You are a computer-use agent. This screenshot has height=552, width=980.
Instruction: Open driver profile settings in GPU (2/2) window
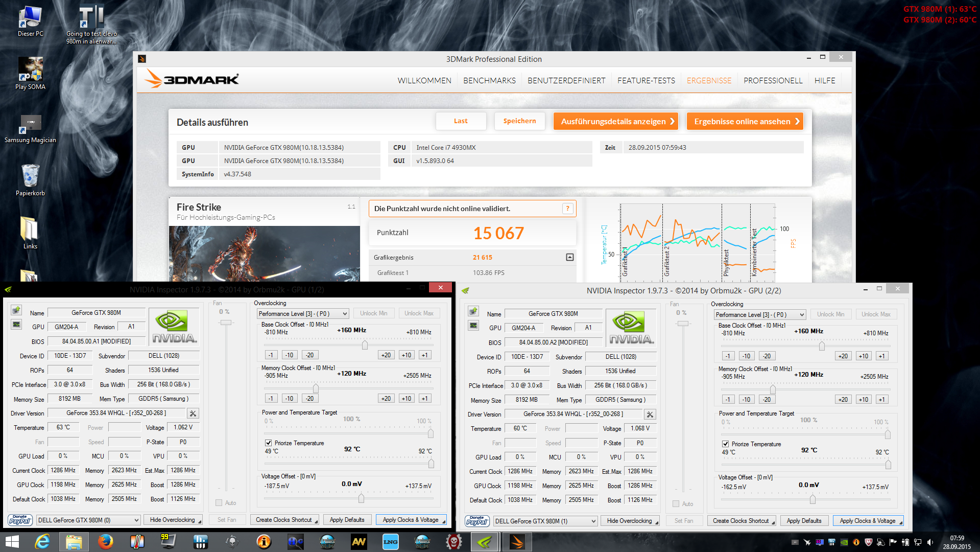pos(650,414)
